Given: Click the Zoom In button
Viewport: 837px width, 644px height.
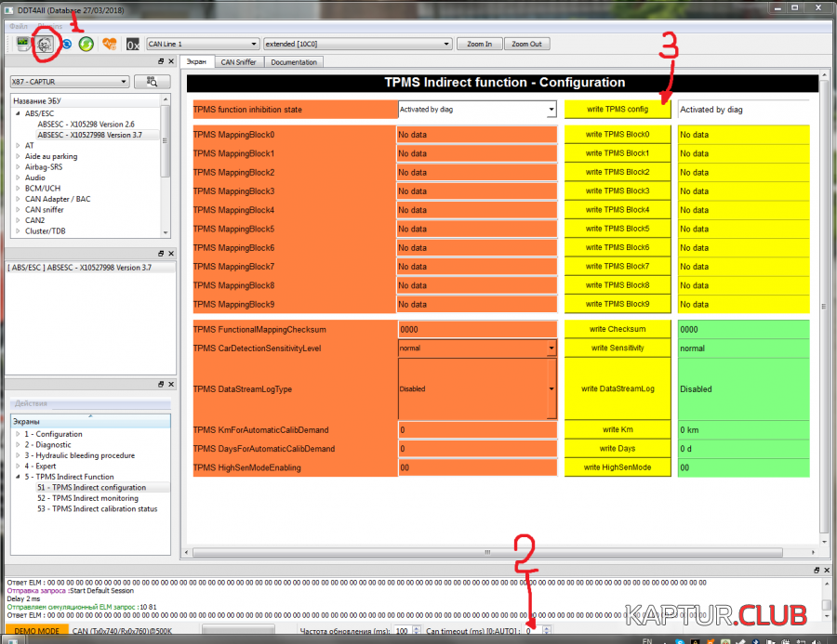Looking at the screenshot, I should click(480, 44).
